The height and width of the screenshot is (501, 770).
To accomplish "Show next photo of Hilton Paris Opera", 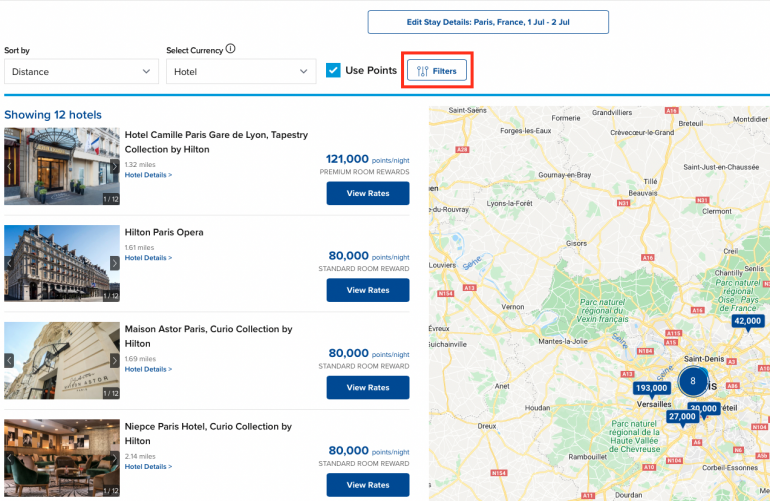I will coord(114,263).
